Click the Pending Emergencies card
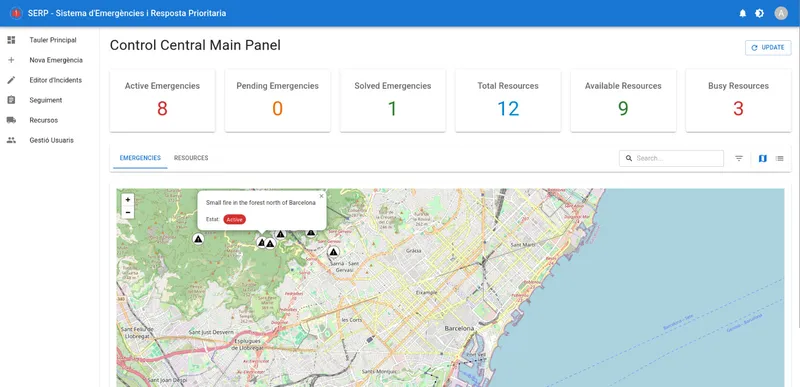 pos(278,100)
